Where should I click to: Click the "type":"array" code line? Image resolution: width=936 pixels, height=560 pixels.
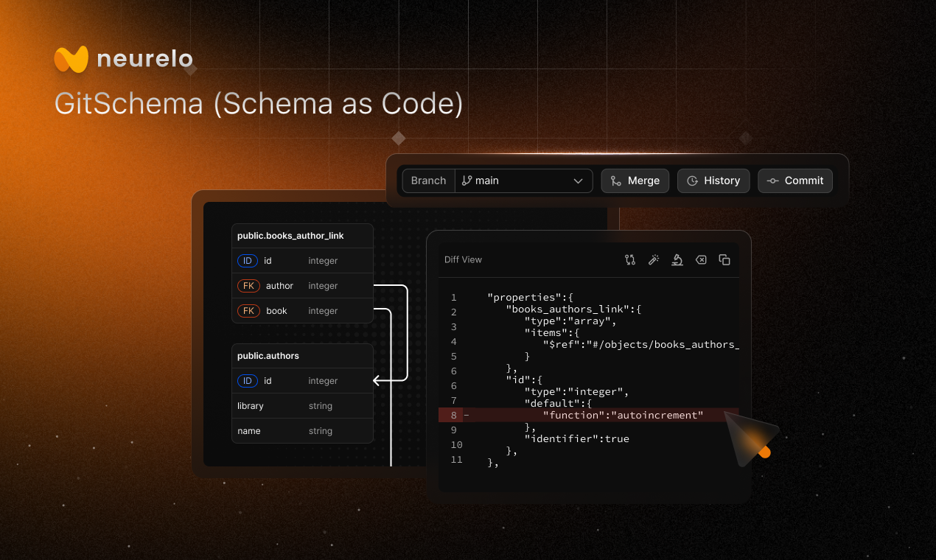point(570,321)
